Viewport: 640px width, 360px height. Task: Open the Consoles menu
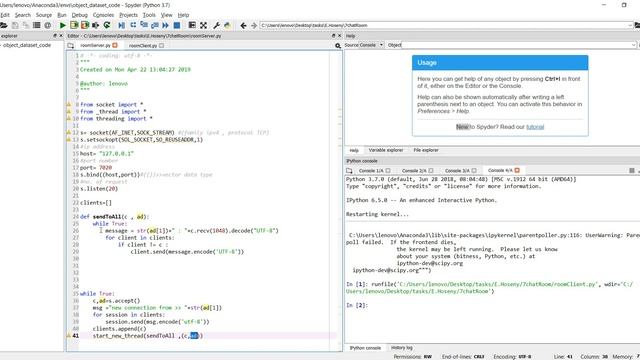tap(103, 15)
